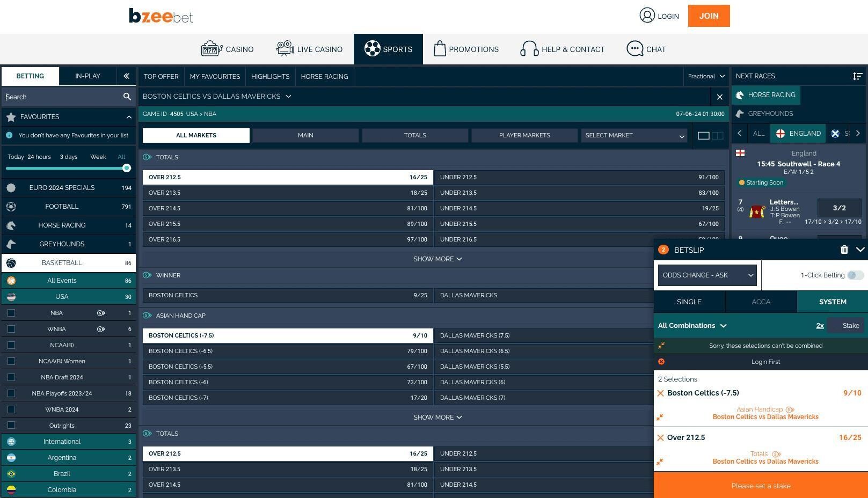Open the Top Offer tab

[x=161, y=77]
